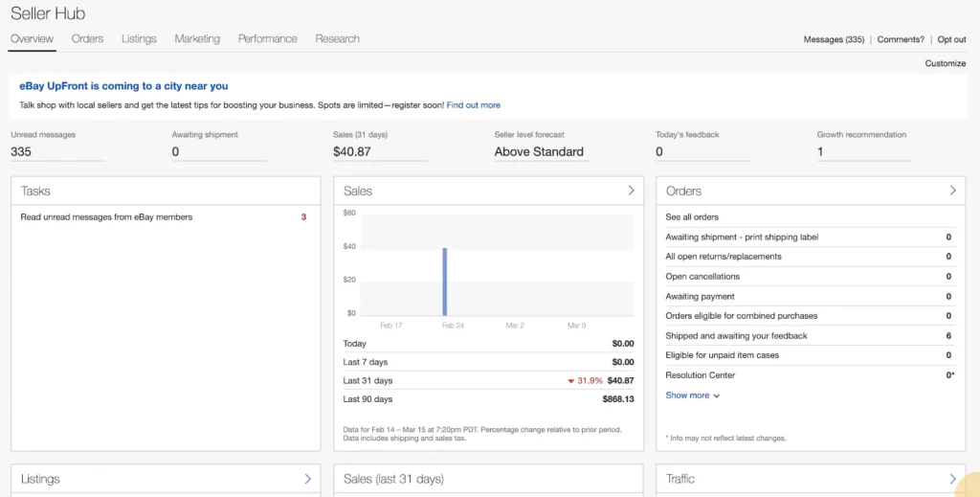The width and height of the screenshot is (980, 497).
Task: Open Awaiting payment row
Action: click(x=810, y=296)
